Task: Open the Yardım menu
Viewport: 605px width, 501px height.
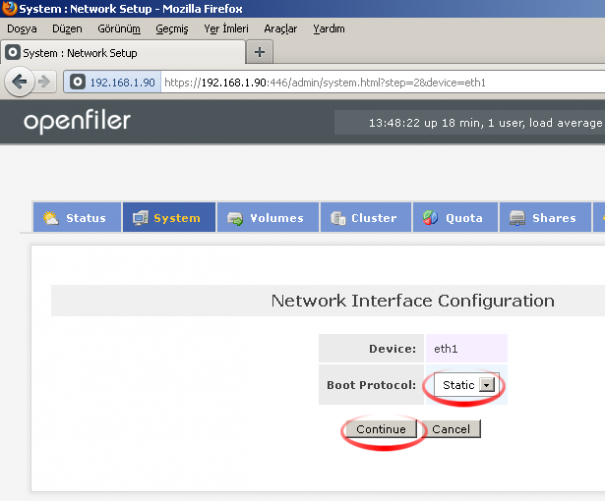Action: (329, 29)
